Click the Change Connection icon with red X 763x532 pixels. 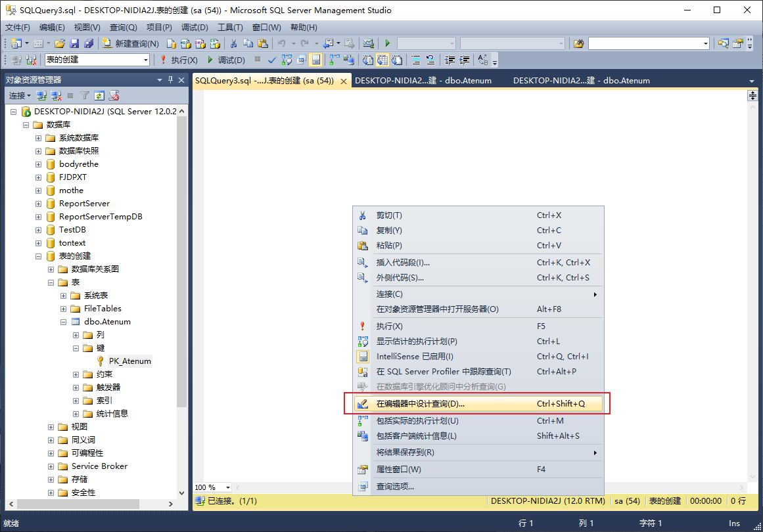(x=32, y=60)
